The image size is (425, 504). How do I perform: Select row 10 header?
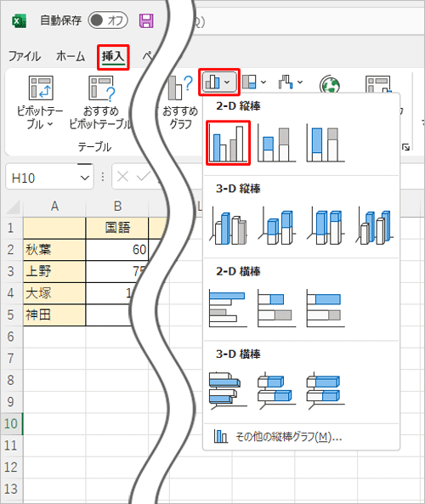click(11, 423)
